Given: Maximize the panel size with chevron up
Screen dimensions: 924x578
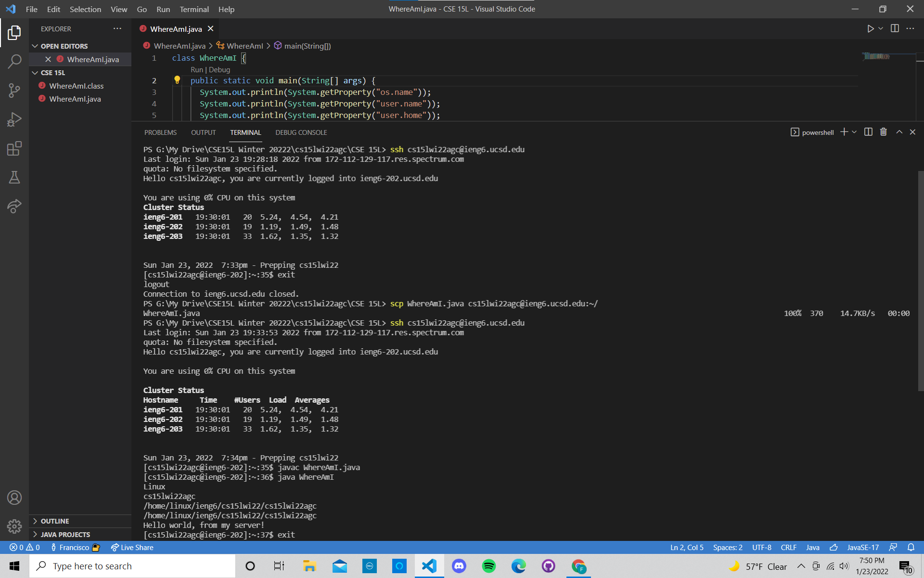Looking at the screenshot, I should point(899,132).
